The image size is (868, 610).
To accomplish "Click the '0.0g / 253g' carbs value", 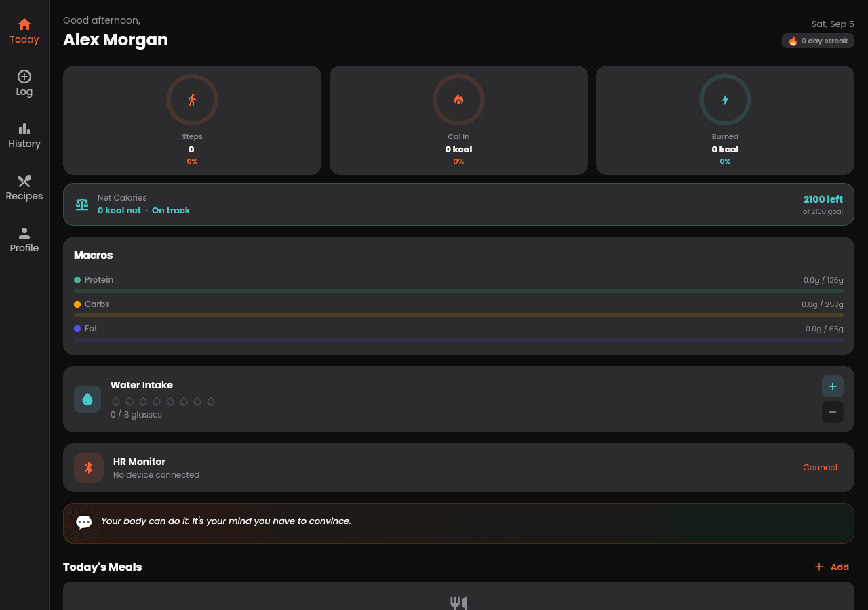I will (x=823, y=304).
